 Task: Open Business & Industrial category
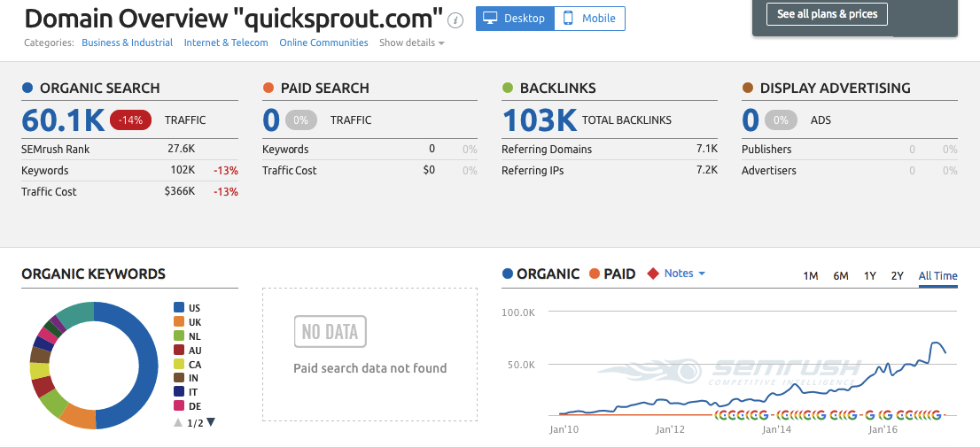127,42
